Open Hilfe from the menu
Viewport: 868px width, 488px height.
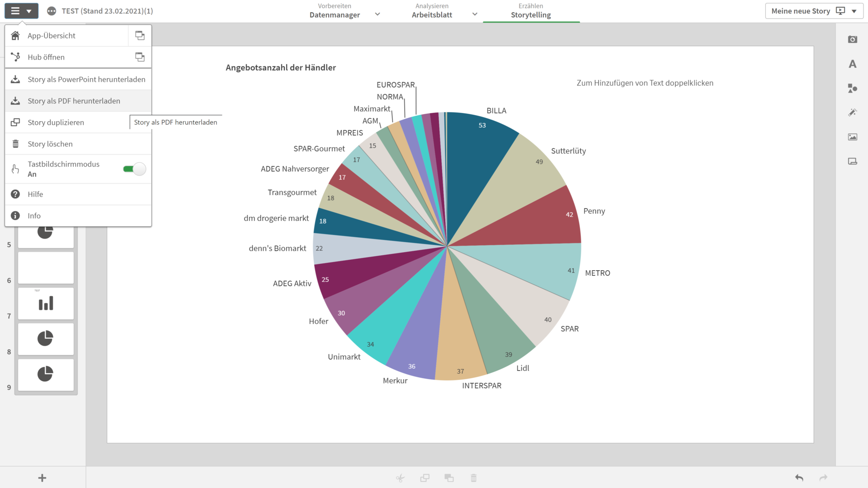[x=78, y=194]
